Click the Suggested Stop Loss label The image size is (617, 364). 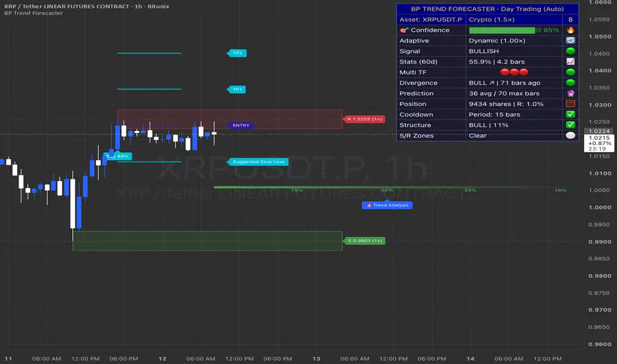click(x=258, y=161)
